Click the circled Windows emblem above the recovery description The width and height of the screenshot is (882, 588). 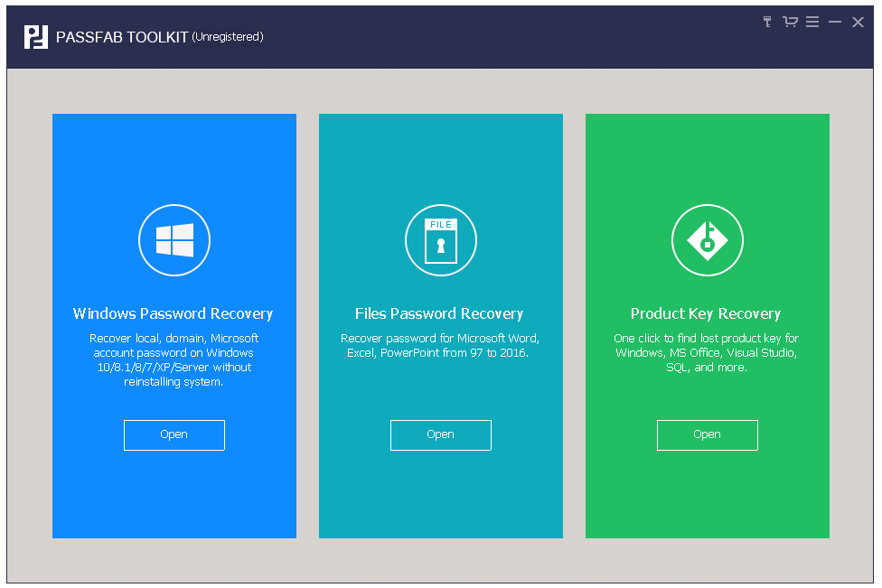tap(174, 240)
